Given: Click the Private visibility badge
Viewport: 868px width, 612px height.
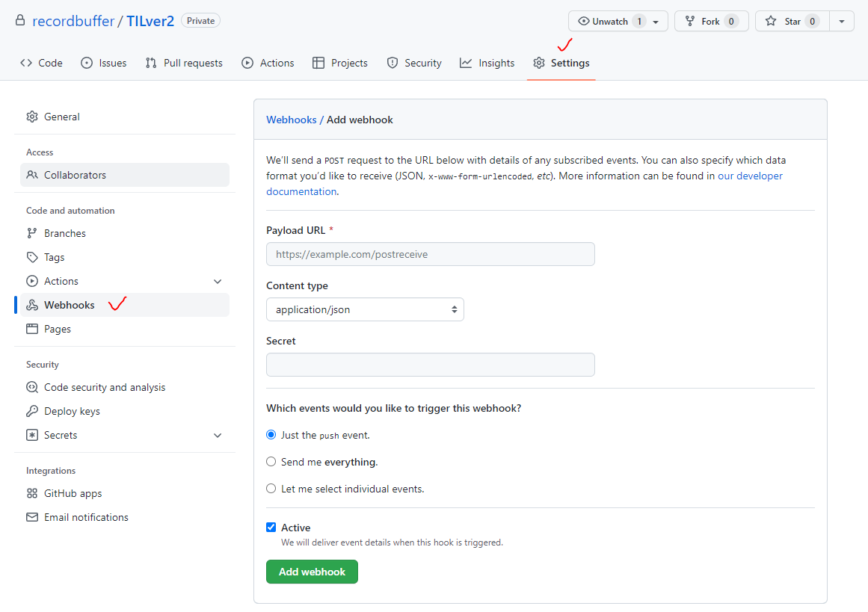Looking at the screenshot, I should (200, 20).
